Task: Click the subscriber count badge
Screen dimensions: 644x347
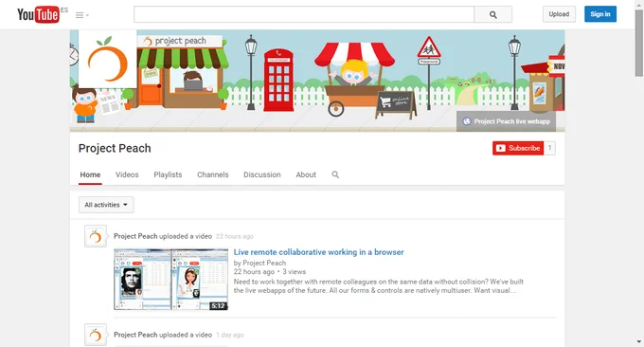Action: pyautogui.click(x=549, y=148)
